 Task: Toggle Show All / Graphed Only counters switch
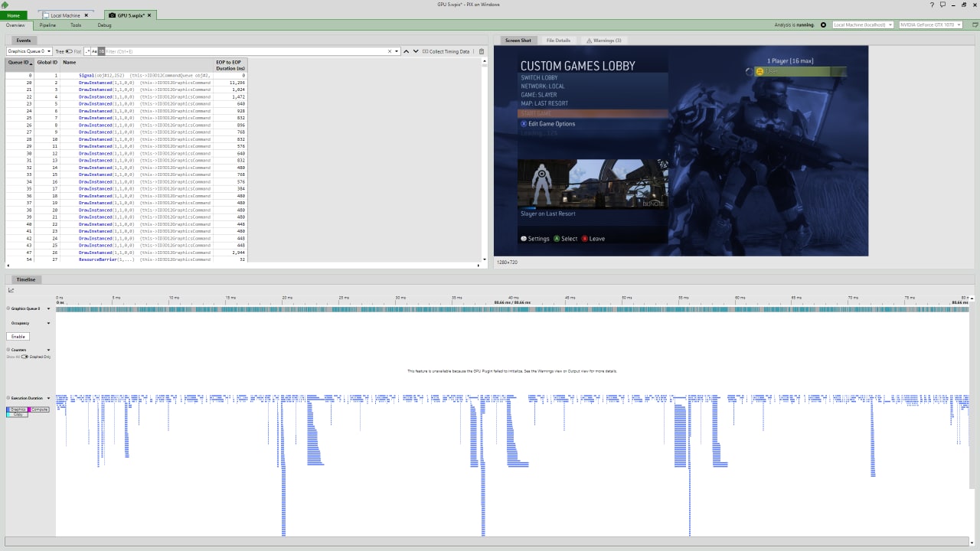24,357
